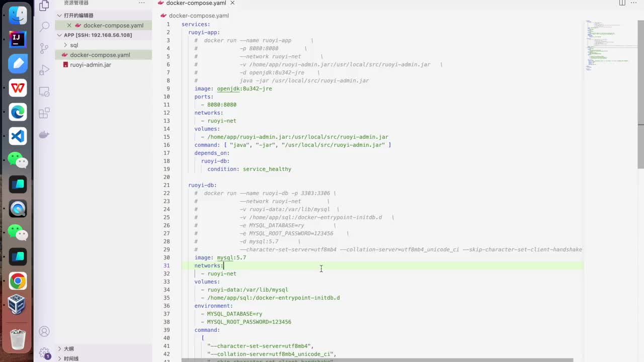The height and width of the screenshot is (362, 644).
Task: Open the Manage settings gear
Action: pyautogui.click(x=44, y=353)
